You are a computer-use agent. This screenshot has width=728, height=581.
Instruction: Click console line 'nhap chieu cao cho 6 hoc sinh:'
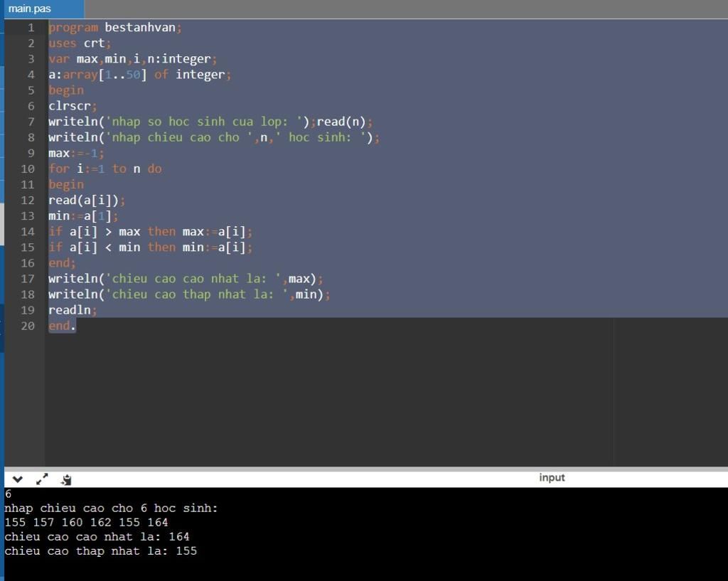click(x=112, y=508)
